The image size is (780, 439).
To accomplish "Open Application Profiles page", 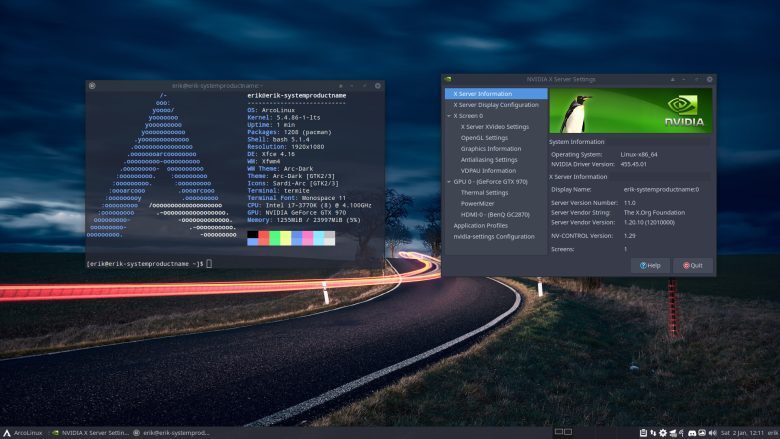I will (481, 225).
